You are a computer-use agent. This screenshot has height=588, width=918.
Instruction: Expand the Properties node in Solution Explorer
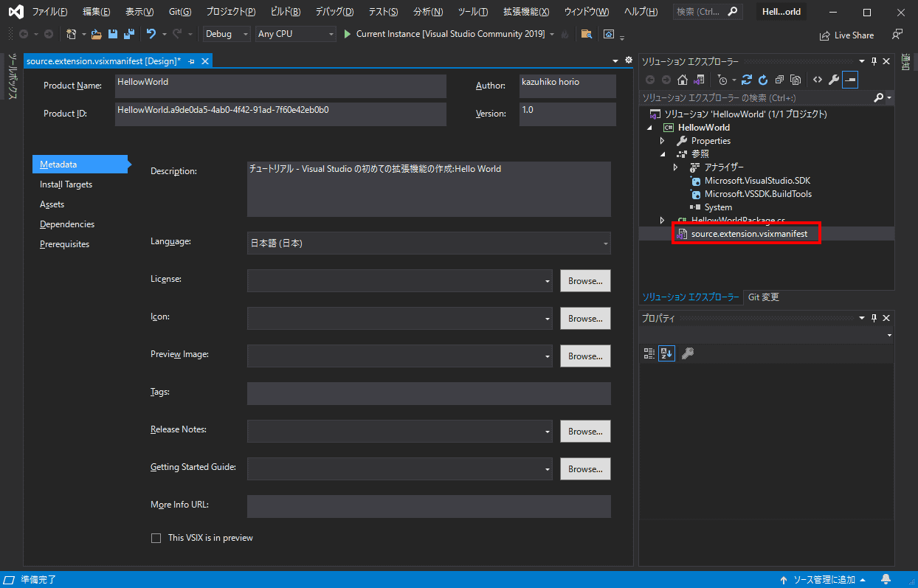[662, 140]
